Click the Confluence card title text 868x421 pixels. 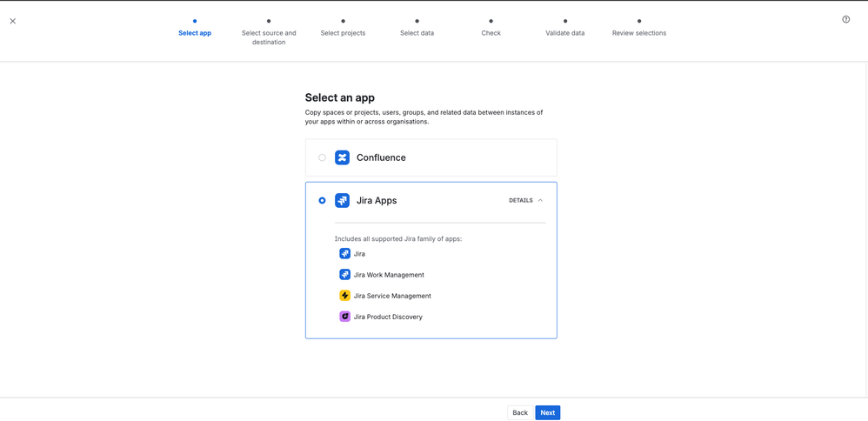(x=381, y=157)
